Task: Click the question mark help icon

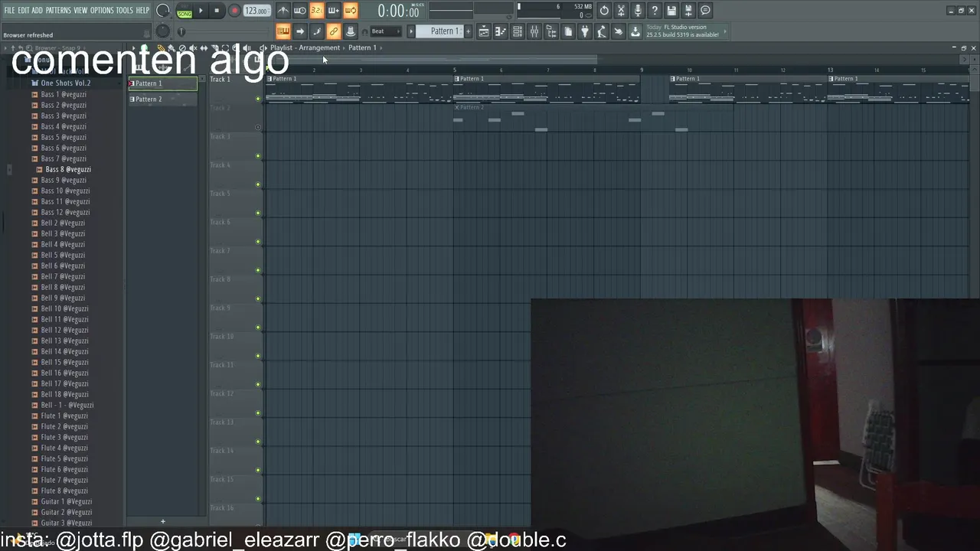Action: point(655,11)
